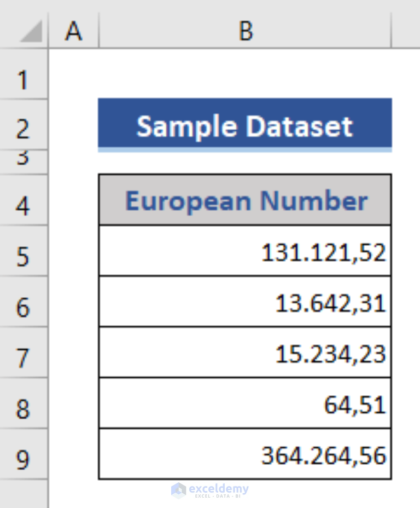Select row 6 header
Viewport: 420px width, 508px height.
point(24,302)
